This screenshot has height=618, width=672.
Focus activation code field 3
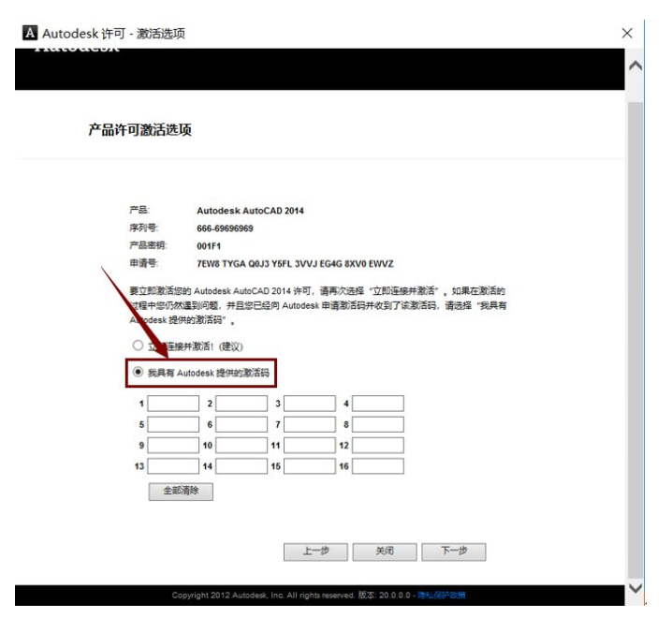(x=310, y=404)
